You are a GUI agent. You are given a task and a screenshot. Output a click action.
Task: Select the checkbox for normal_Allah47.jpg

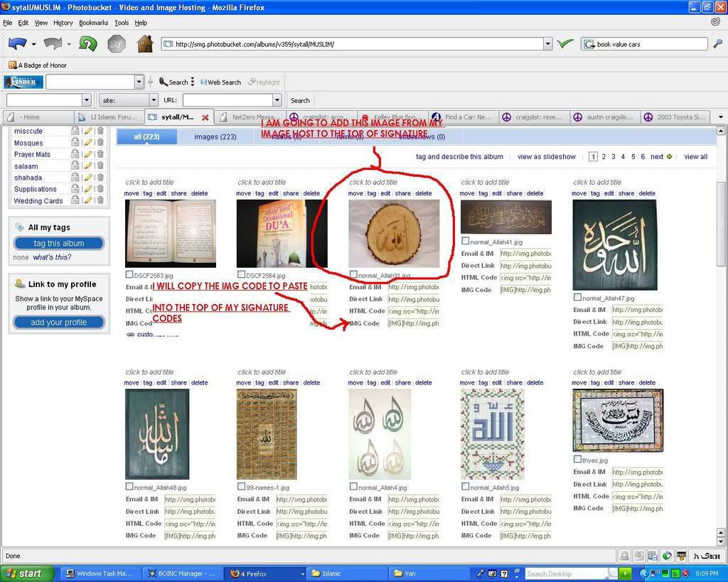pos(577,298)
